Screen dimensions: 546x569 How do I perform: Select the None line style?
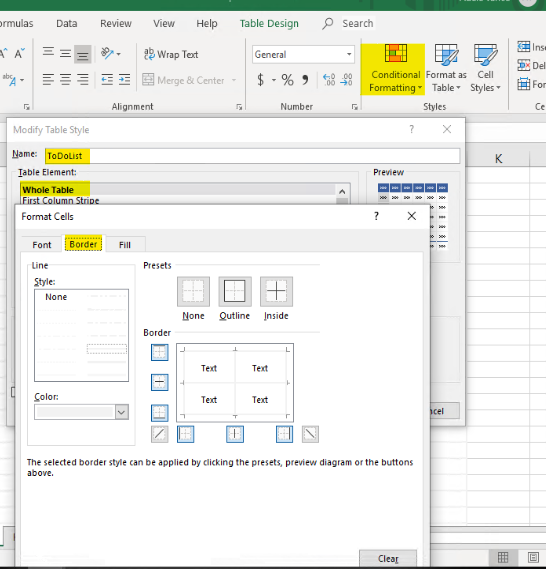[56, 297]
